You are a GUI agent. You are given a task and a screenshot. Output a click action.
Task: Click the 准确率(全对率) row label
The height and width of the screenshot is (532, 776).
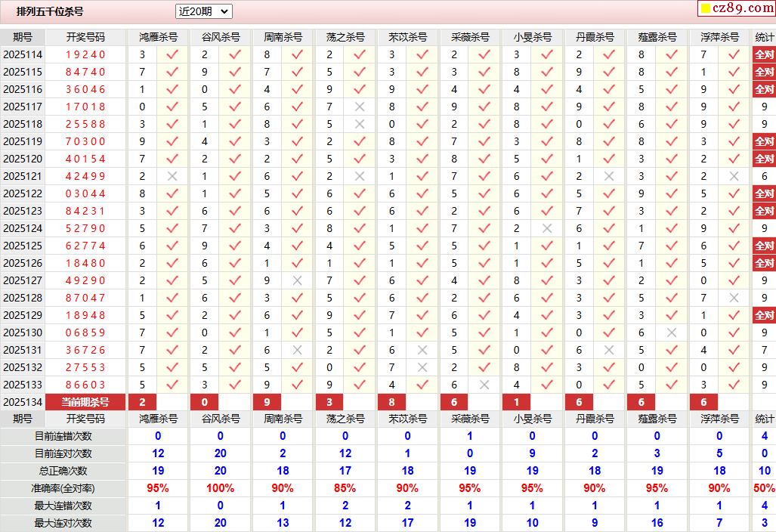coord(63,488)
